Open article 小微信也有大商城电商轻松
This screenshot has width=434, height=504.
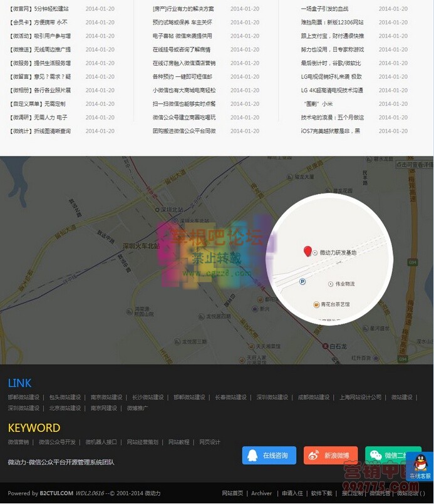[184, 90]
